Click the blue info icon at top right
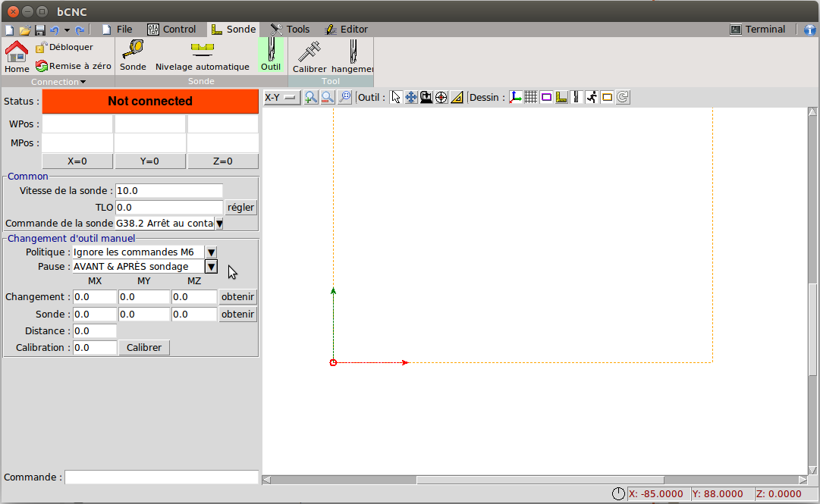Viewport: 820px width, 504px height. (810, 30)
